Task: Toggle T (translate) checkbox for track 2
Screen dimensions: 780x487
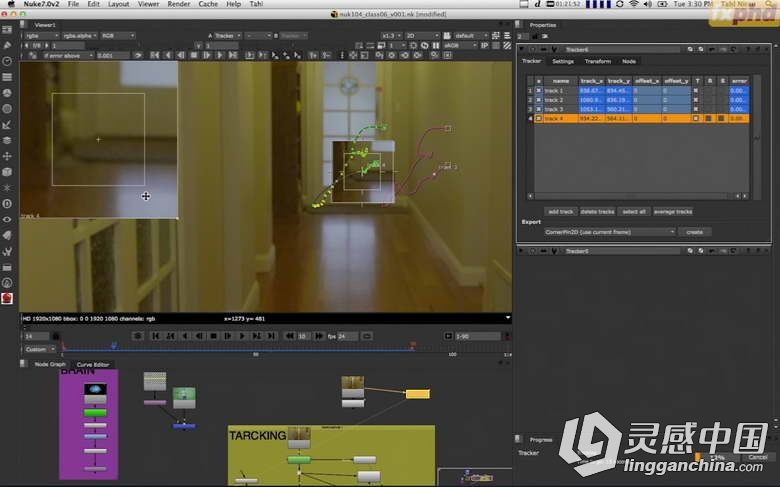Action: [x=696, y=100]
